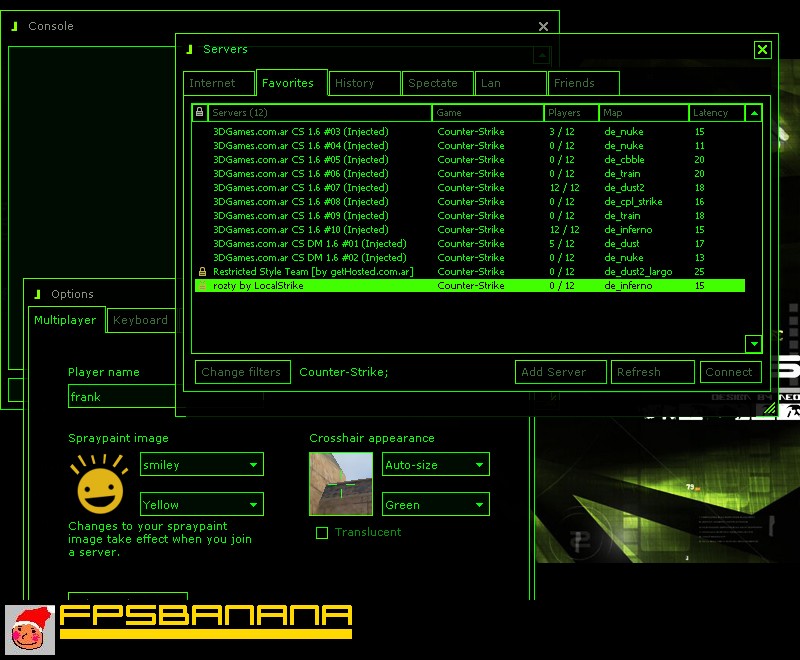Switch to the Keyboard tab in Options

(x=141, y=320)
